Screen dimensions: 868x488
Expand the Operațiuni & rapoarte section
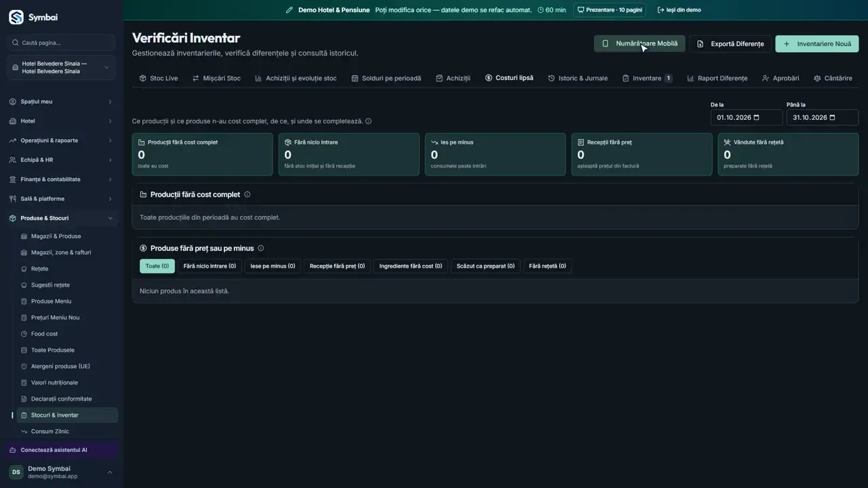pyautogui.click(x=61, y=141)
